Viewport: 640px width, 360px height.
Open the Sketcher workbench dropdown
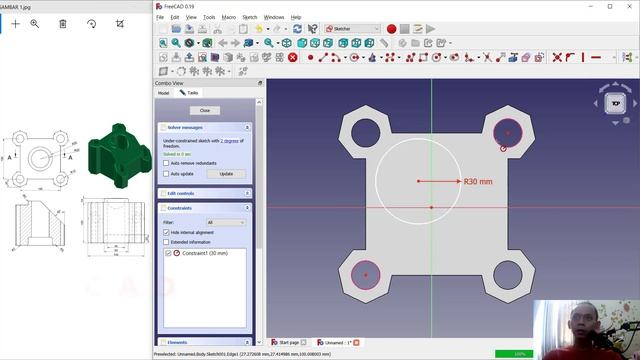click(x=353, y=29)
